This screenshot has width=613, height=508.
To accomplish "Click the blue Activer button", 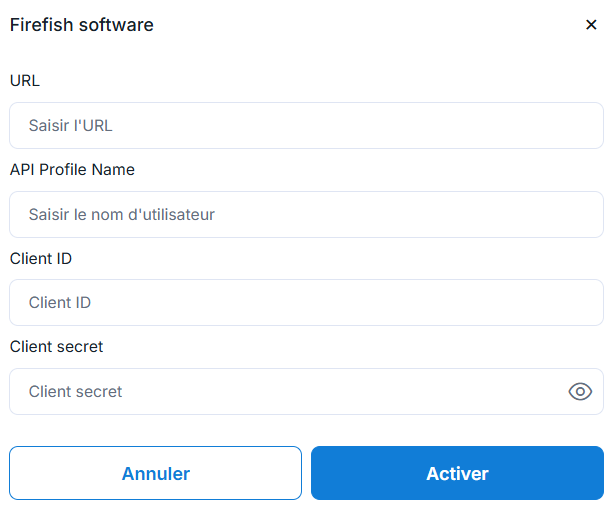I will [457, 473].
